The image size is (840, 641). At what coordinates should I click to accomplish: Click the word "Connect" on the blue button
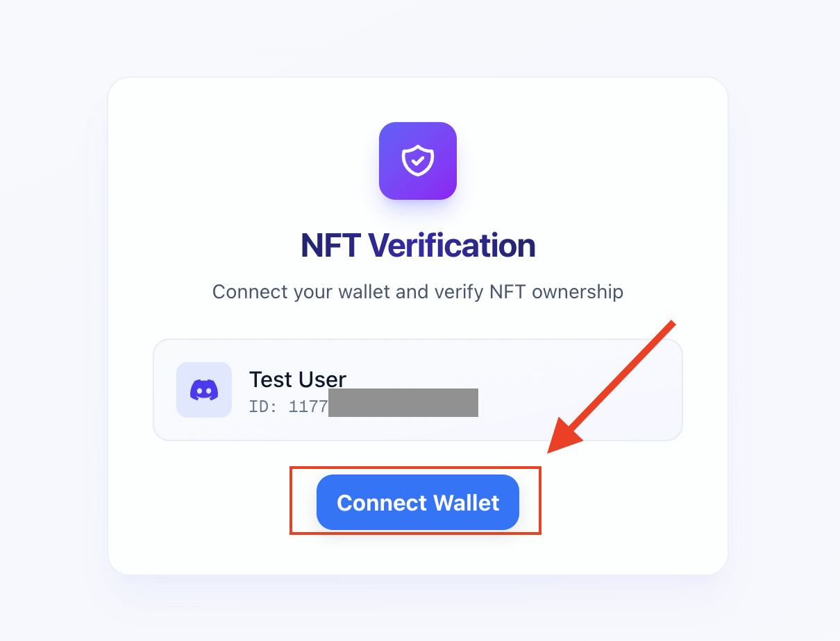381,503
